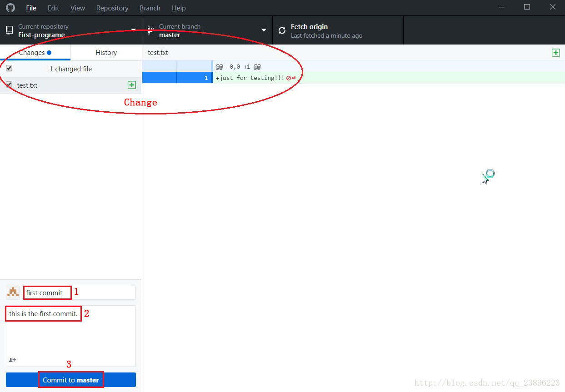Minimize the GitHub Desktop window

502,7
